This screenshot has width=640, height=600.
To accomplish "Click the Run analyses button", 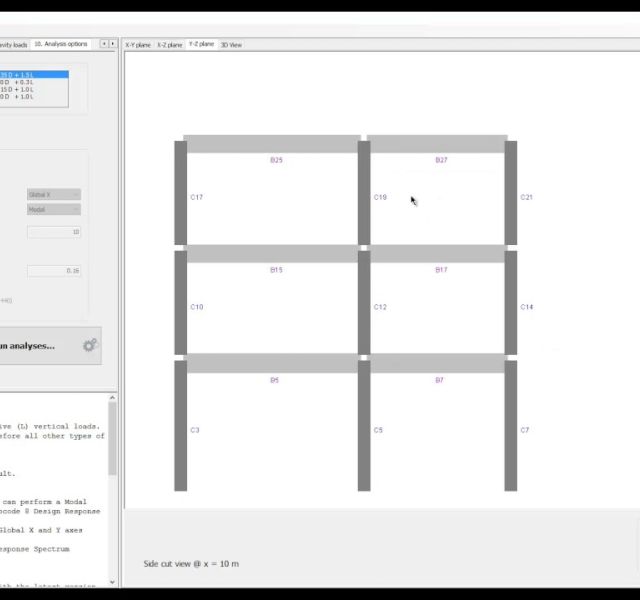I will pyautogui.click(x=50, y=346).
